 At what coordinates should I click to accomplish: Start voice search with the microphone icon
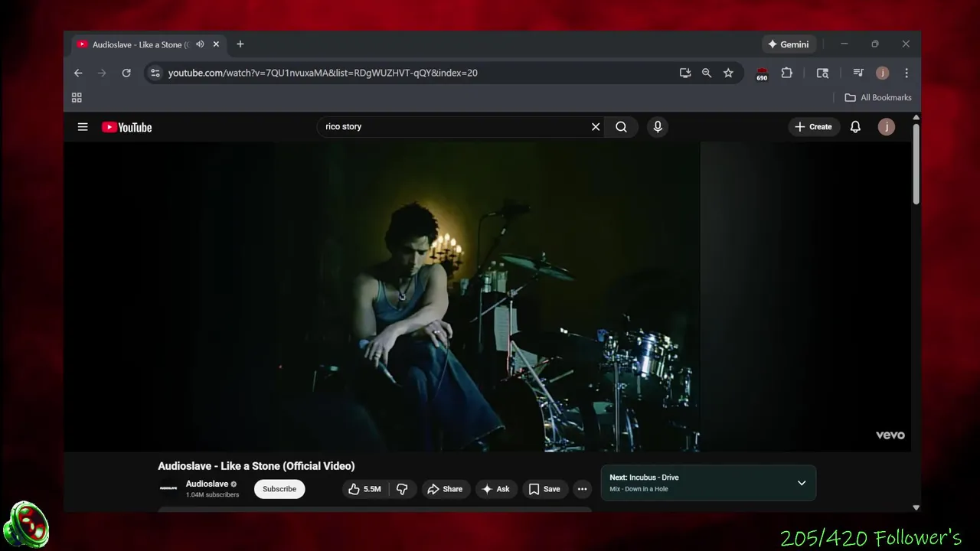[658, 127]
